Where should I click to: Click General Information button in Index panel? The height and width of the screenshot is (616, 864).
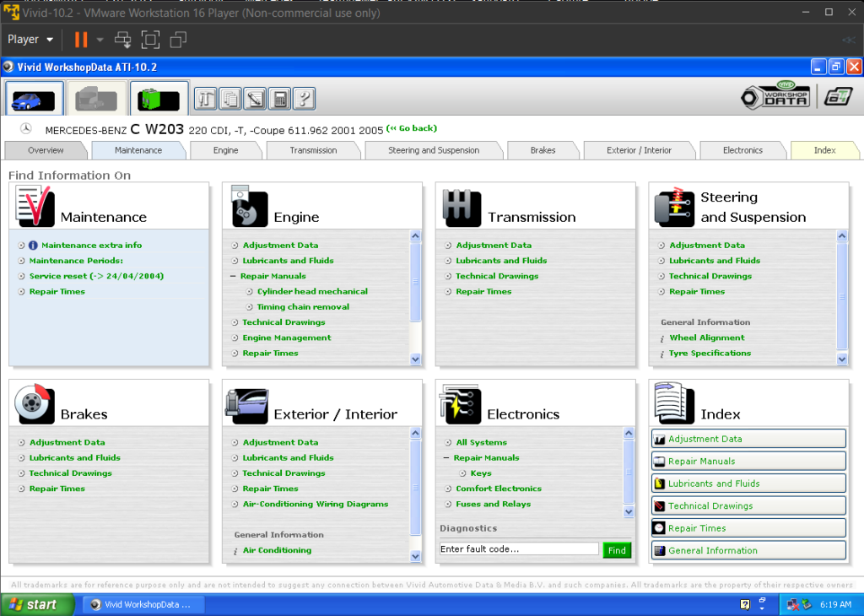pos(749,550)
